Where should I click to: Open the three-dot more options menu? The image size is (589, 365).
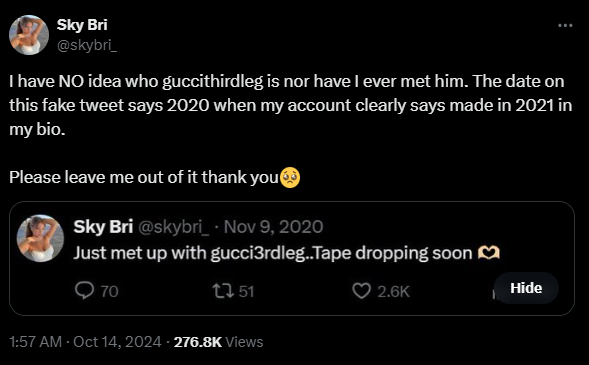click(565, 26)
